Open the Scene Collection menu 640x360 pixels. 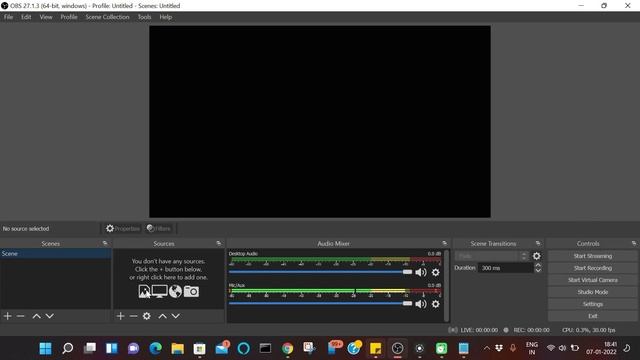pos(107,17)
